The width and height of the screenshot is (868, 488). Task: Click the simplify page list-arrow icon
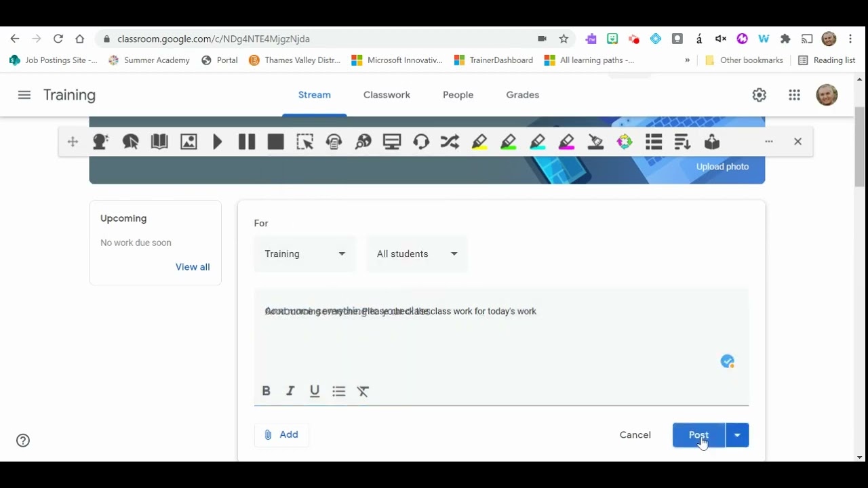click(682, 142)
